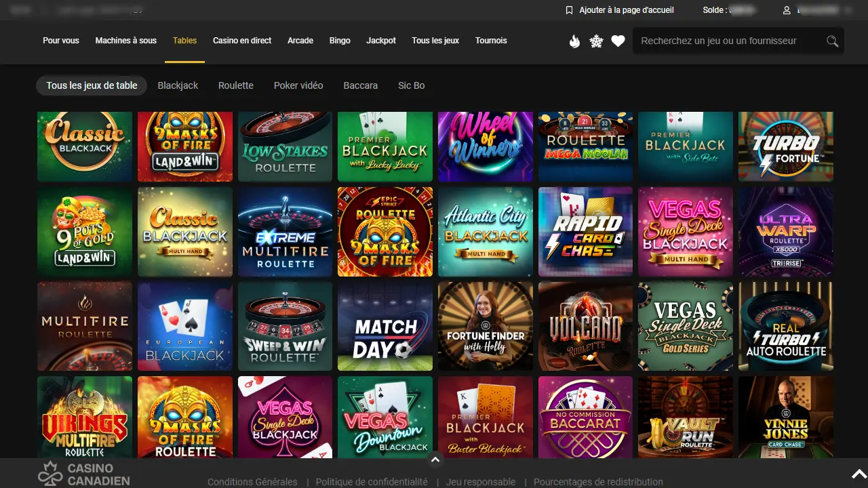868x488 pixels.
Task: Open Ultra Warp Roulette game
Action: tap(786, 232)
